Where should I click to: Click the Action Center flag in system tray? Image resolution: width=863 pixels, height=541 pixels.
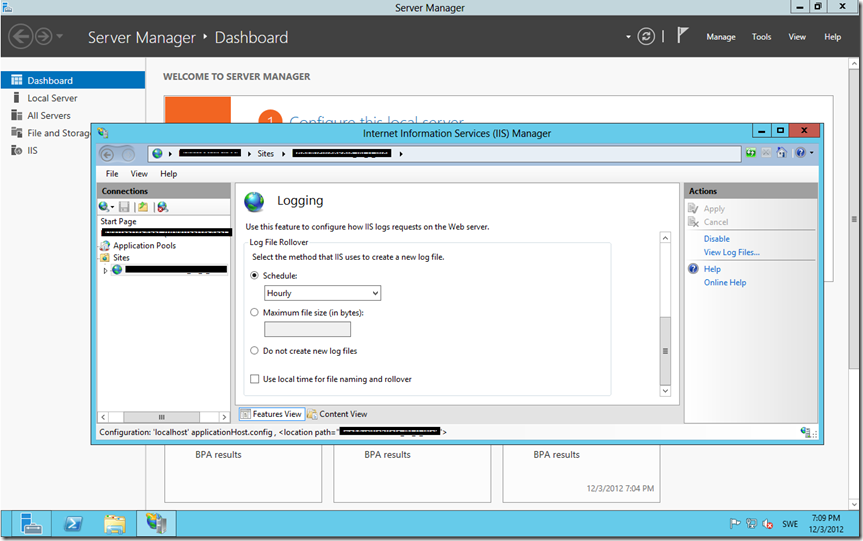[x=734, y=524]
